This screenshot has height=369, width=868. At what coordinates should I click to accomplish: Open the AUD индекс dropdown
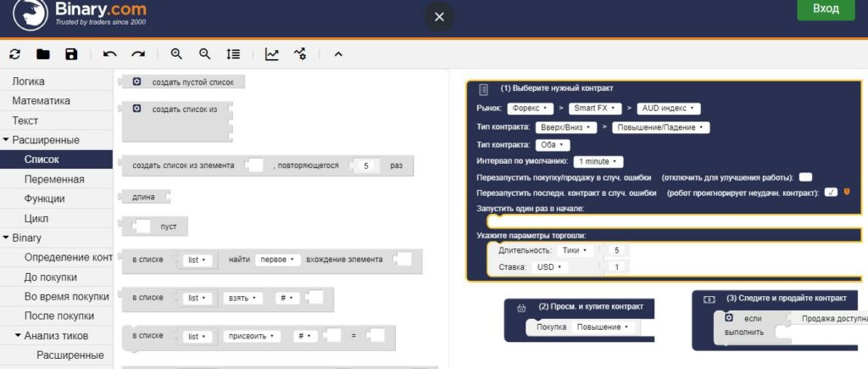coord(668,109)
